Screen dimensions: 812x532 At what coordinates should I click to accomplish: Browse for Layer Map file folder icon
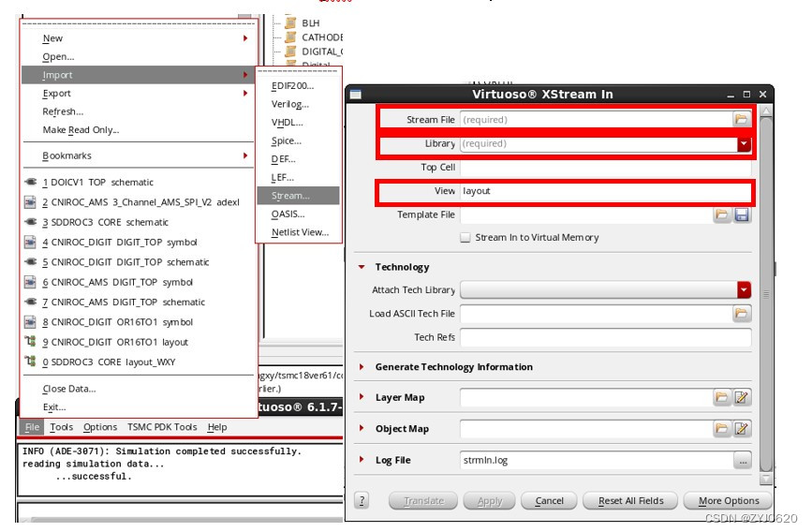[x=721, y=397]
